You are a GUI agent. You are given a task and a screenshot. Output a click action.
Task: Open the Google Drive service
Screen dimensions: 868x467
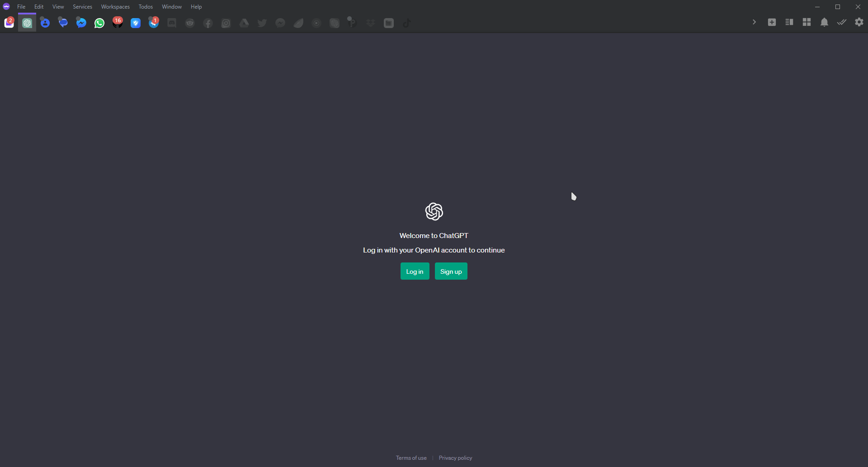pyautogui.click(x=244, y=23)
